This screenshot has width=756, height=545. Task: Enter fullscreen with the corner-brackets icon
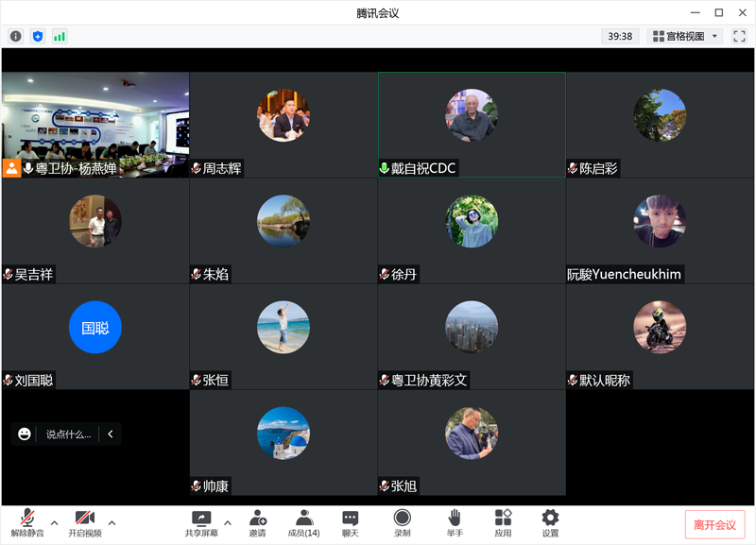click(739, 36)
